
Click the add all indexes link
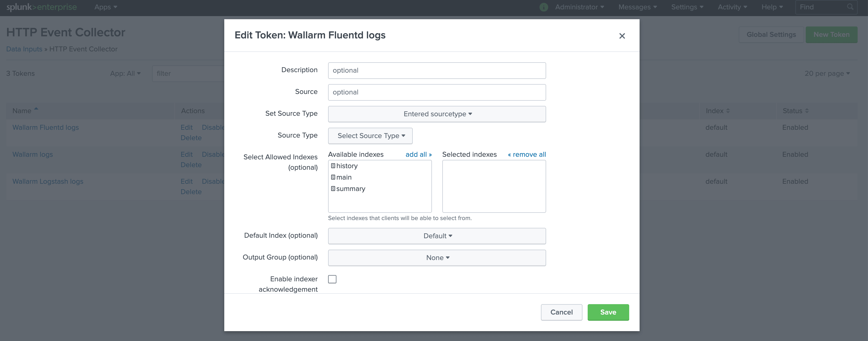pyautogui.click(x=418, y=154)
